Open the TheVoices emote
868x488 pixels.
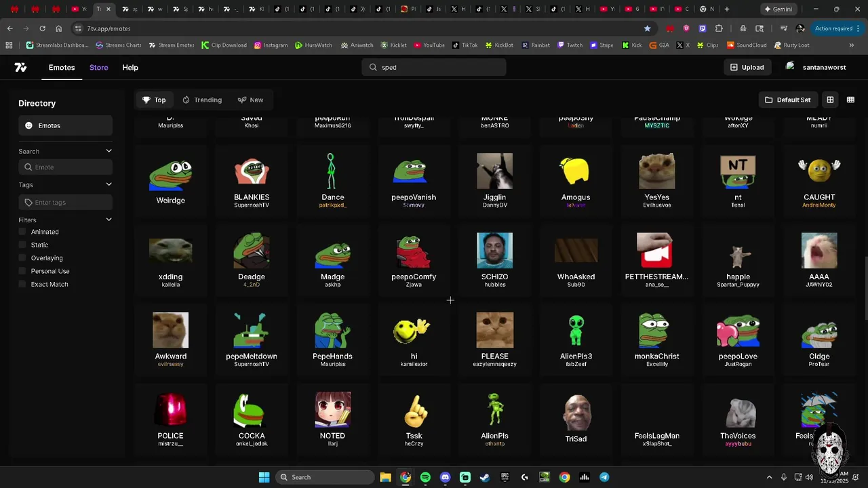[x=738, y=420]
